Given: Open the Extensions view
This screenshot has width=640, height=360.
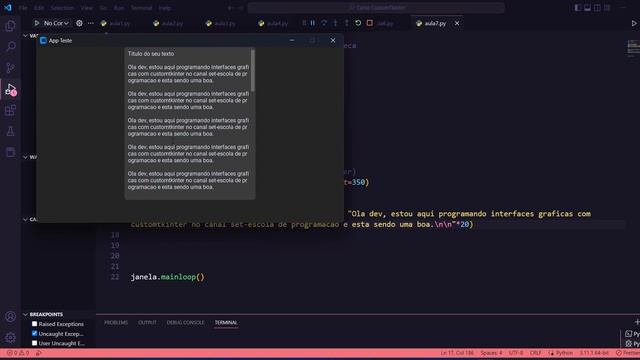Looking at the screenshot, I should point(10,111).
